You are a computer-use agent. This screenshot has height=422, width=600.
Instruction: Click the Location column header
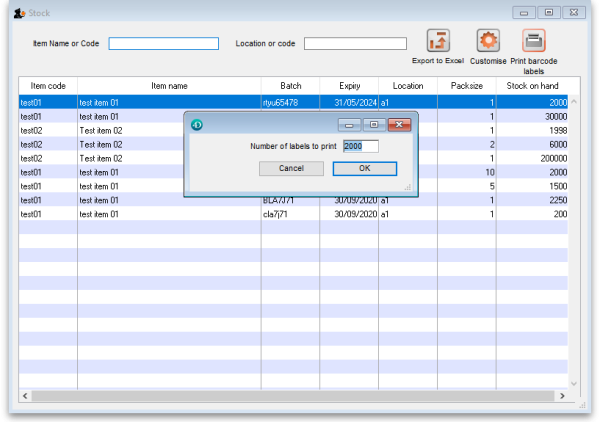pyautogui.click(x=407, y=86)
